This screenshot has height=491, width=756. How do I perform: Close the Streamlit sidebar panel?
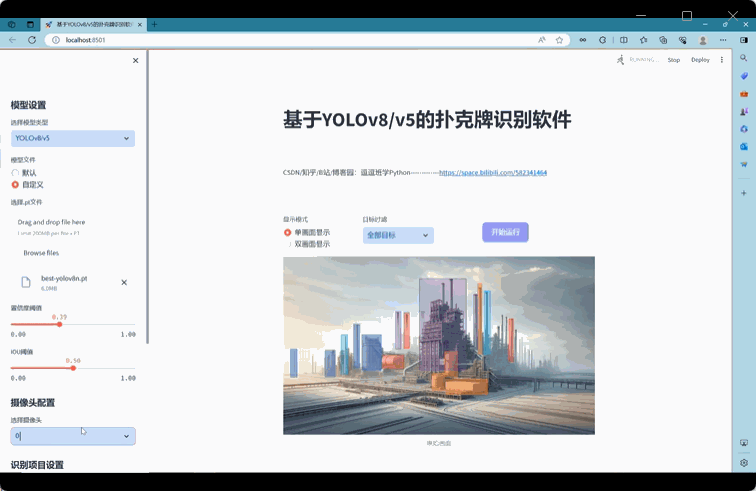135,60
